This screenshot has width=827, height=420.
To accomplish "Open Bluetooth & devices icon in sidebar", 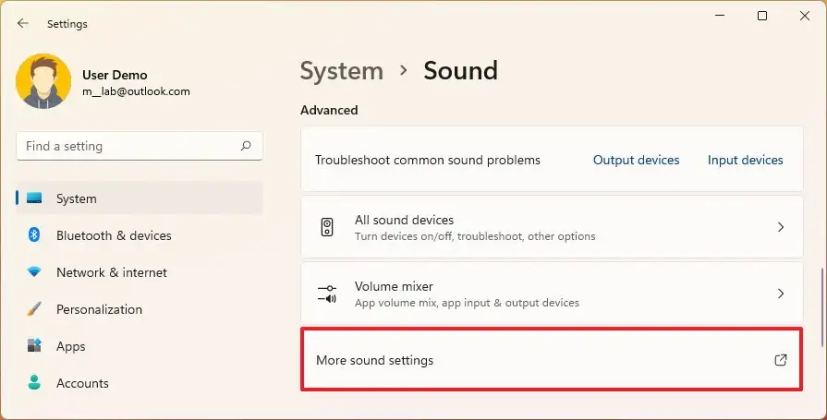I will click(x=34, y=234).
